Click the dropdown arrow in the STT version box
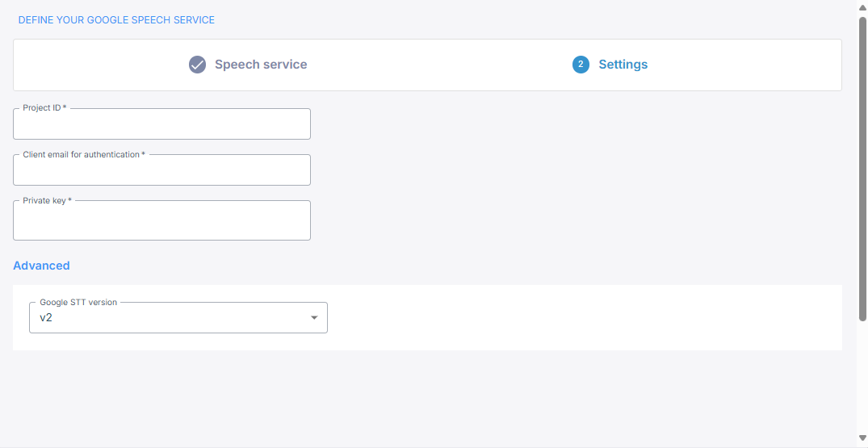Image resolution: width=868 pixels, height=448 pixels. pyautogui.click(x=314, y=318)
